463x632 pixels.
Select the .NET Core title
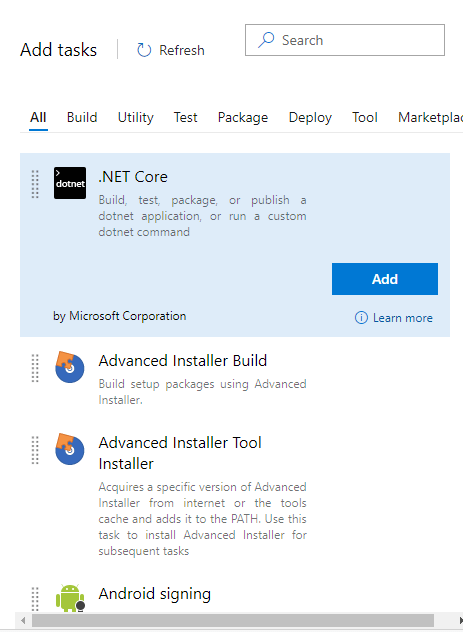pos(133,177)
